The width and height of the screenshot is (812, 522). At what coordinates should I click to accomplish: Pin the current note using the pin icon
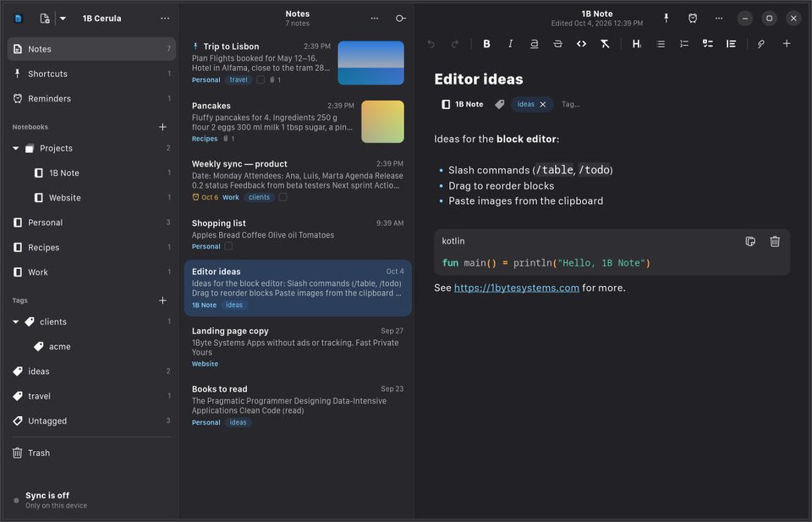667,18
